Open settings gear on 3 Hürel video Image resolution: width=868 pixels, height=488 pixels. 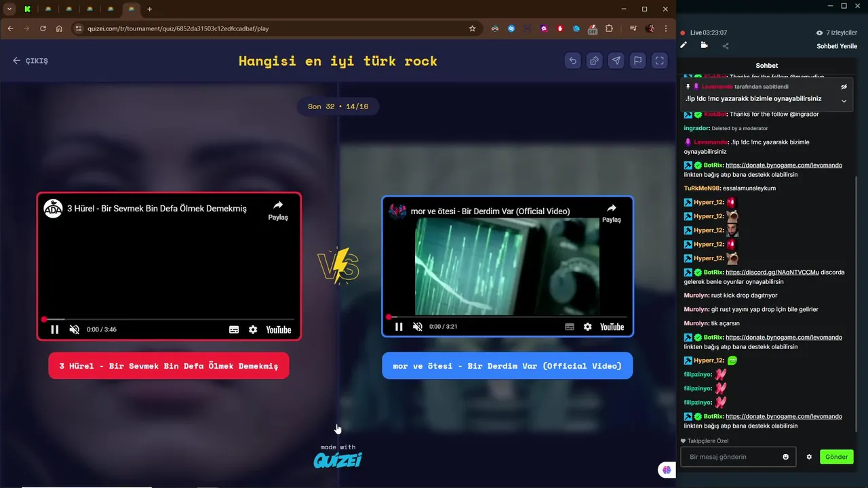(253, 329)
